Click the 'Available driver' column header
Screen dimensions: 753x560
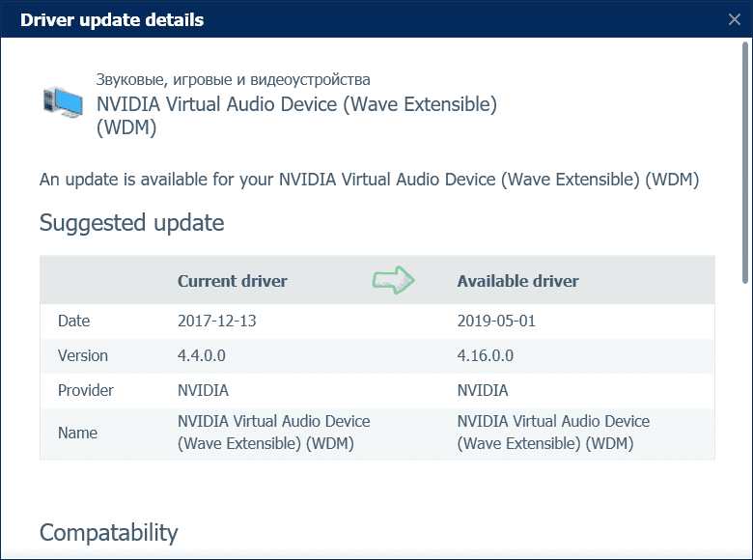coord(517,281)
